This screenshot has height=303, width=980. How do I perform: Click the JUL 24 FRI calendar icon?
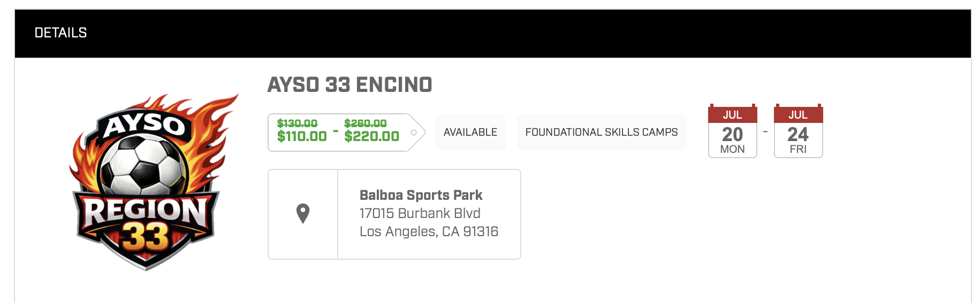click(798, 132)
